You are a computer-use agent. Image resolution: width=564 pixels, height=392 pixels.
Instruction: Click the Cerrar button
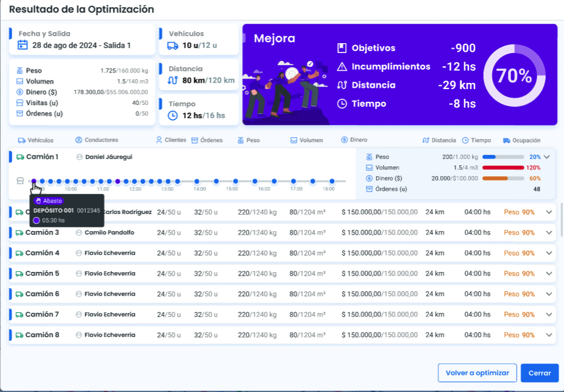click(540, 373)
